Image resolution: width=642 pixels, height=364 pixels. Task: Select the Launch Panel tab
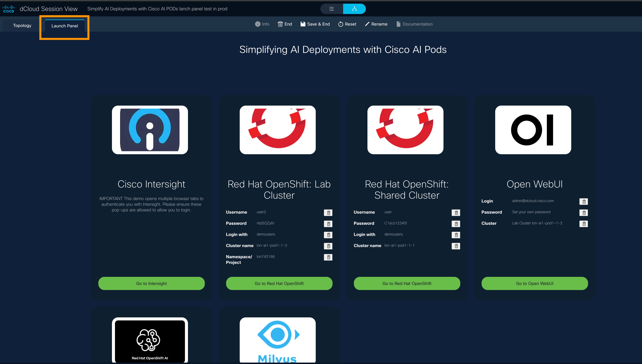tap(64, 26)
